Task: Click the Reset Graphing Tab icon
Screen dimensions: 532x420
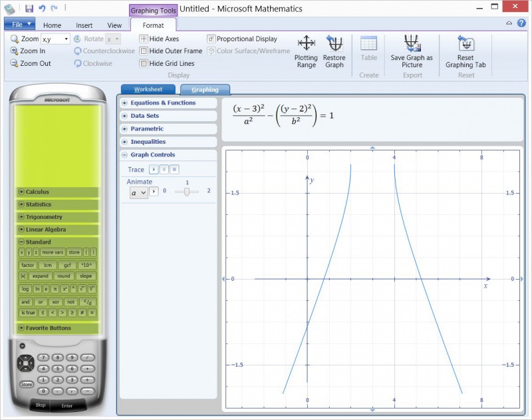Action: [x=465, y=44]
